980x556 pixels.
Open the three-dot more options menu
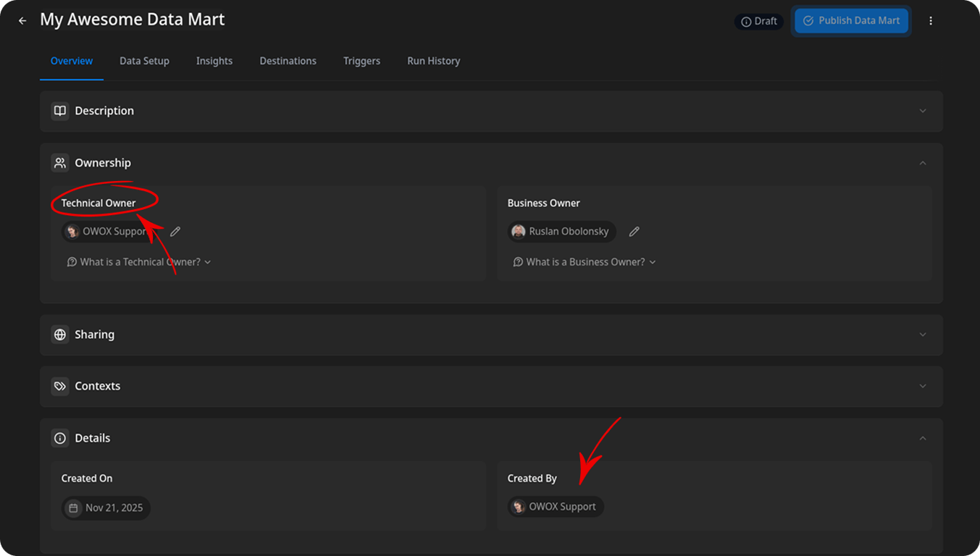point(931,21)
